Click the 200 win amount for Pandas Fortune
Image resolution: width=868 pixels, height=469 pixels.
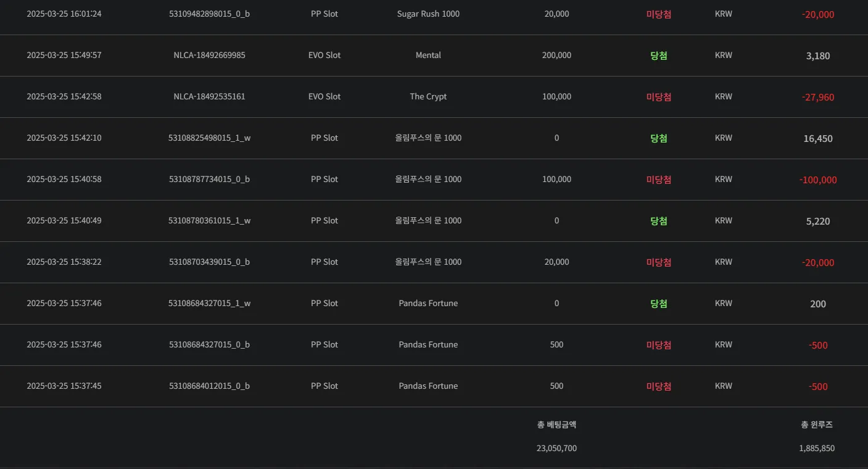[x=818, y=304]
